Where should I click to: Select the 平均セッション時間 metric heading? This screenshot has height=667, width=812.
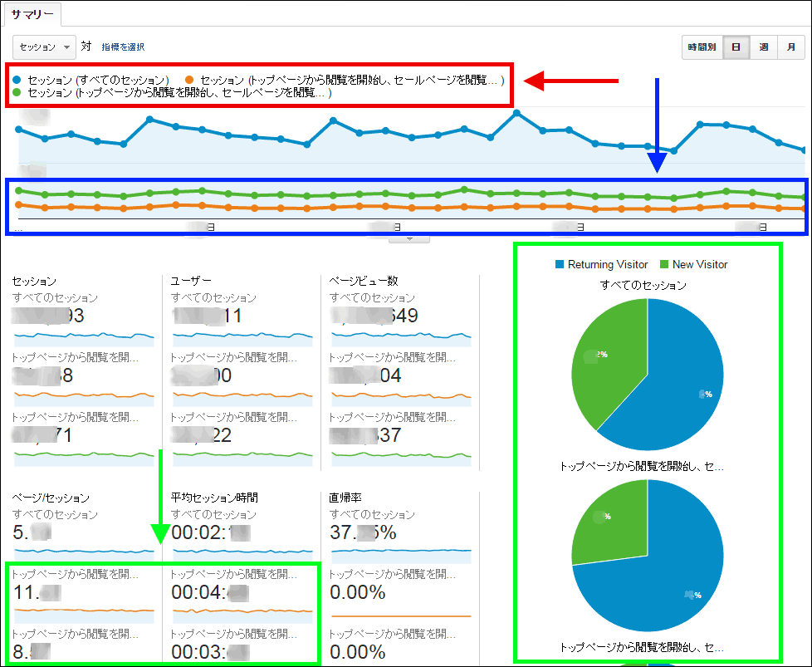214,498
